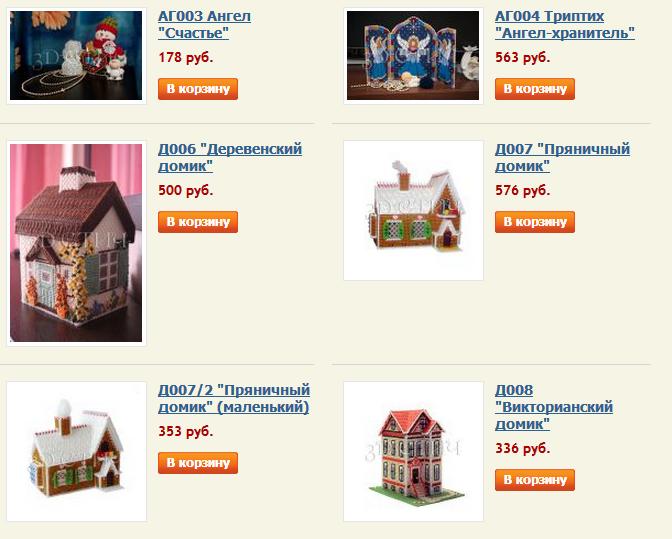672x539 pixels.
Task: Open the Д007 "Пряничный домик" product link
Action: [x=562, y=157]
